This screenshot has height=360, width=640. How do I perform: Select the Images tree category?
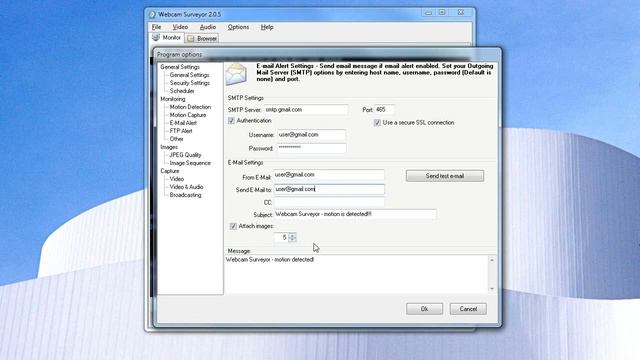[x=169, y=147]
